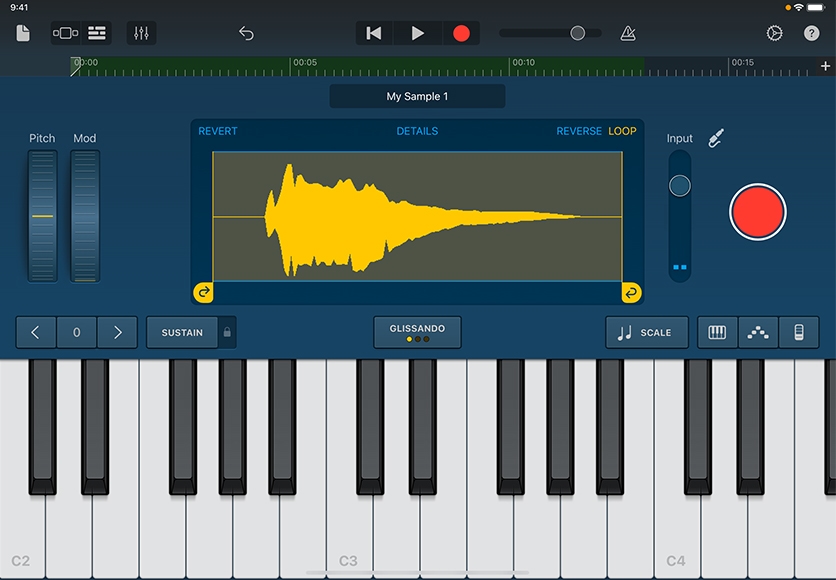Viewport: 836px width, 580px height.
Task: Open the SCALE selector
Action: pos(646,332)
